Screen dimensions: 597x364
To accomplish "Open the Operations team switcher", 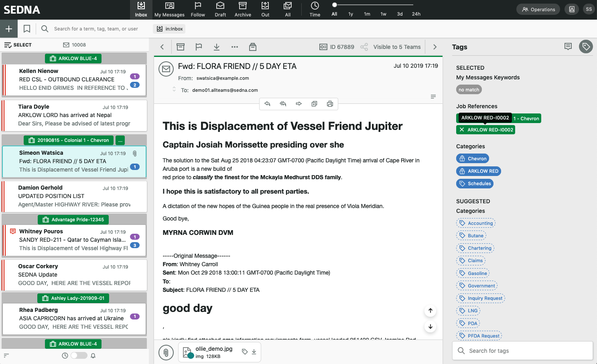I will pyautogui.click(x=538, y=9).
